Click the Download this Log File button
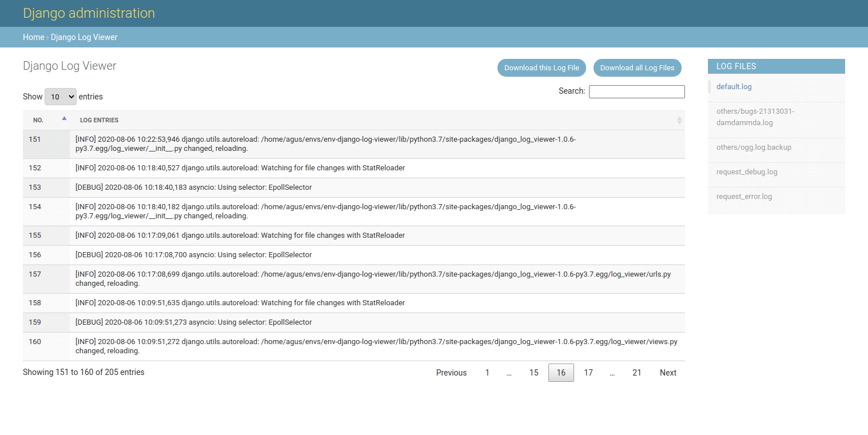The image size is (868, 435). 541,67
